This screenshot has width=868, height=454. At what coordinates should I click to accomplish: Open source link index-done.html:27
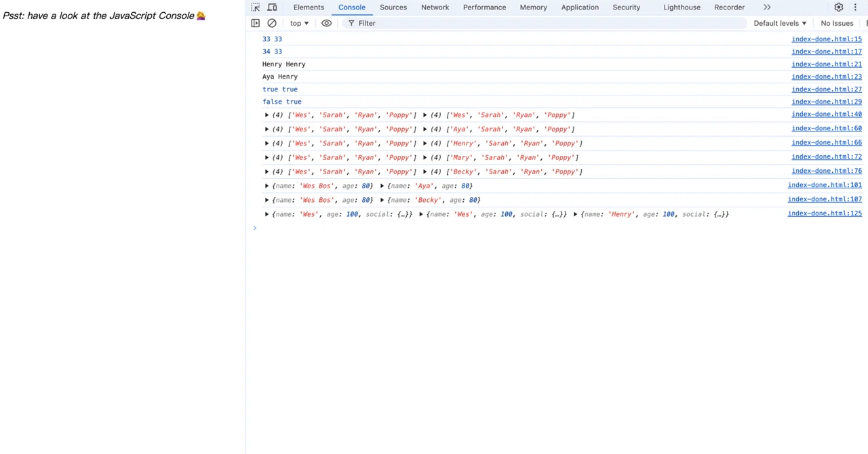[827, 89]
